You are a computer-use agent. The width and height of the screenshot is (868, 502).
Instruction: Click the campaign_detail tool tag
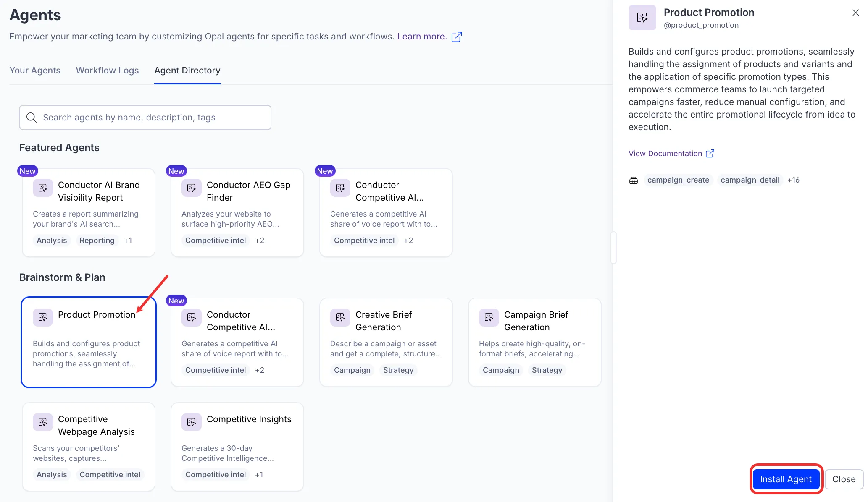[750, 180]
